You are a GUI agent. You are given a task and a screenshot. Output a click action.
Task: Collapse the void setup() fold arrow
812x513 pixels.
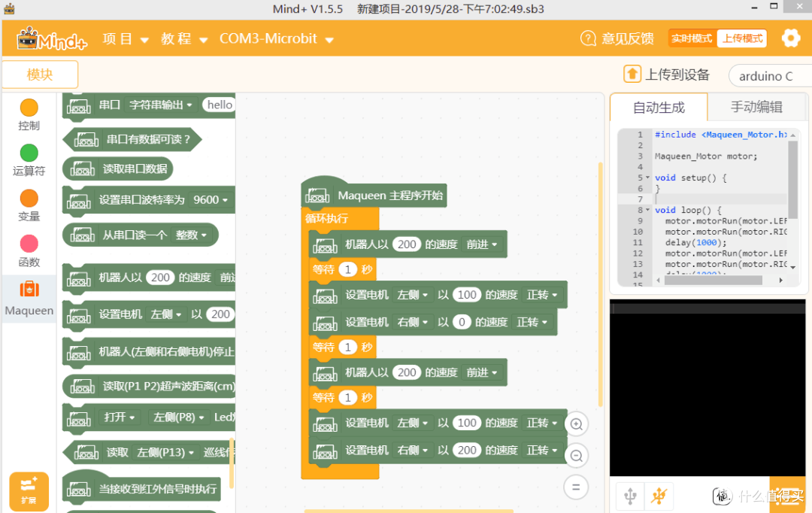coord(647,178)
